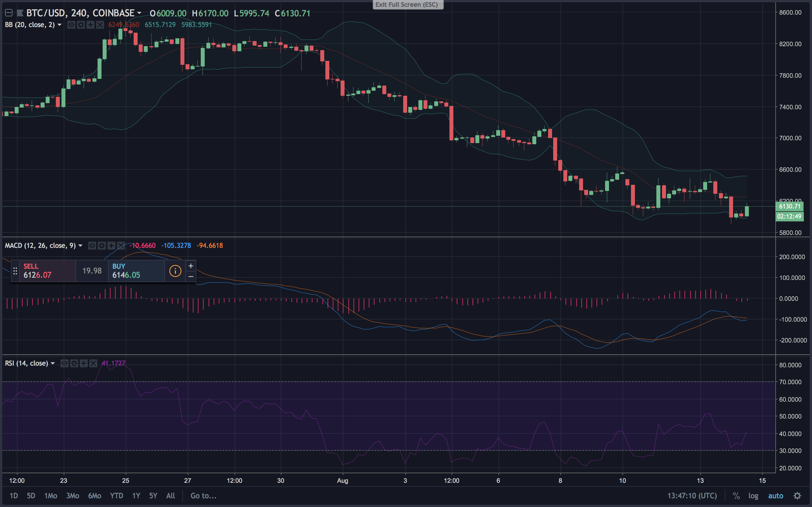This screenshot has width=812, height=507.
Task: Toggle MACD indicator visibility eye
Action: point(92,246)
